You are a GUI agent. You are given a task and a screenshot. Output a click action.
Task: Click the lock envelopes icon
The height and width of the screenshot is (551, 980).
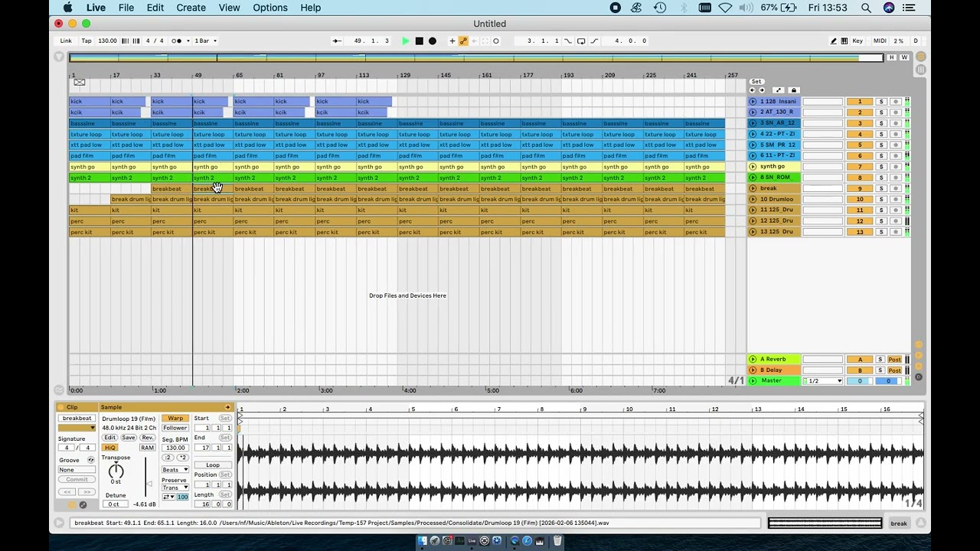793,90
